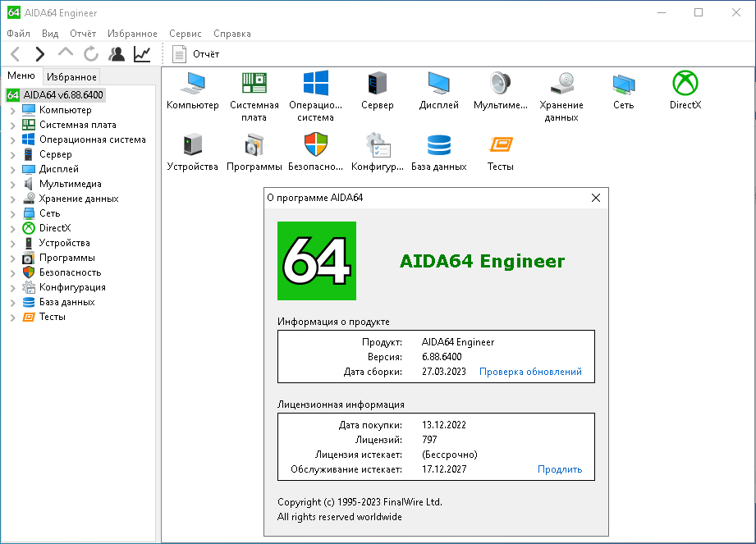Open the Справка menu
This screenshot has width=756, height=544.
[x=232, y=34]
